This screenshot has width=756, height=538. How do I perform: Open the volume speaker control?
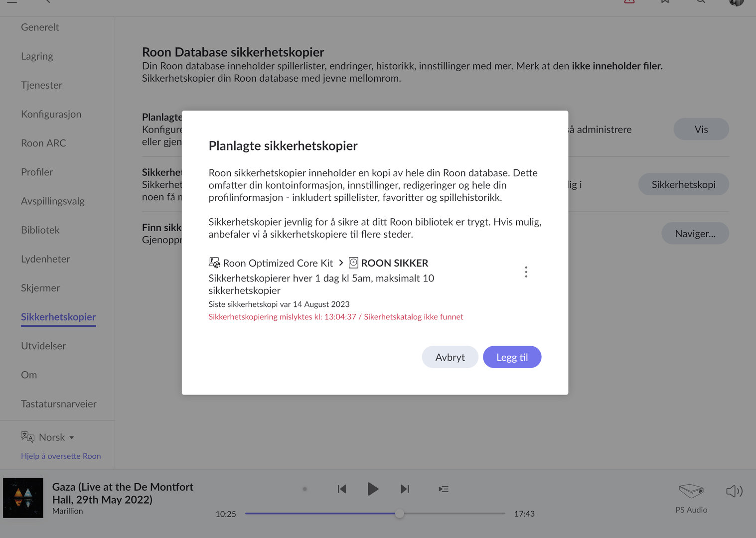[x=735, y=491]
